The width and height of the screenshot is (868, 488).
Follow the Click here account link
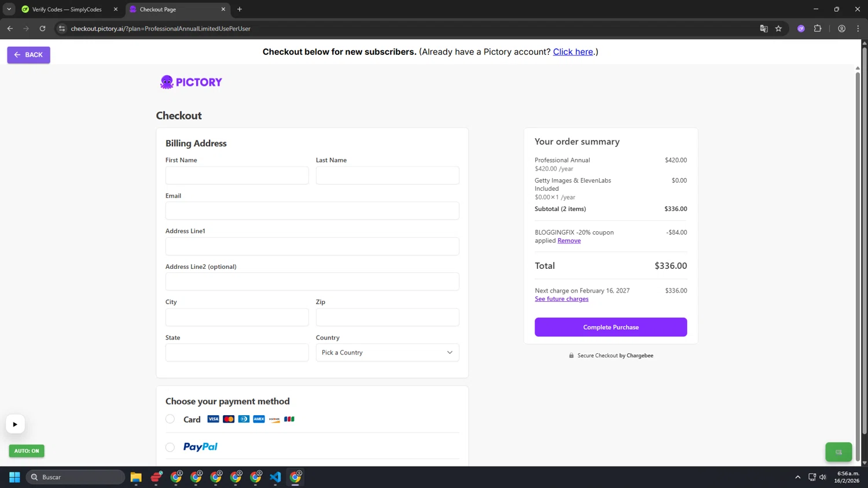573,52
